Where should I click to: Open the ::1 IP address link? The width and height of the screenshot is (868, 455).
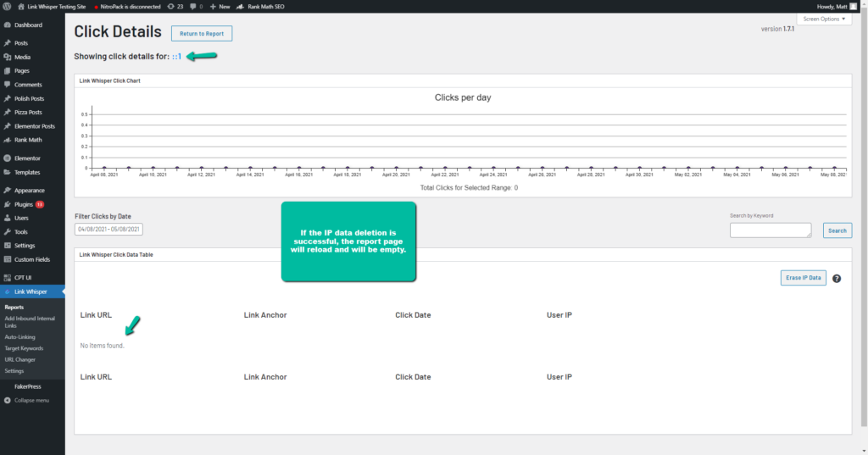(x=176, y=57)
